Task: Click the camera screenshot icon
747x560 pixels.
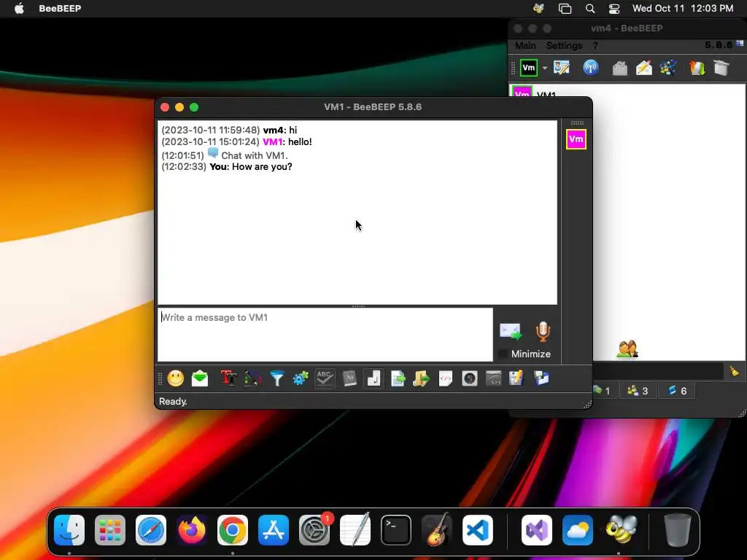Action: (469, 378)
